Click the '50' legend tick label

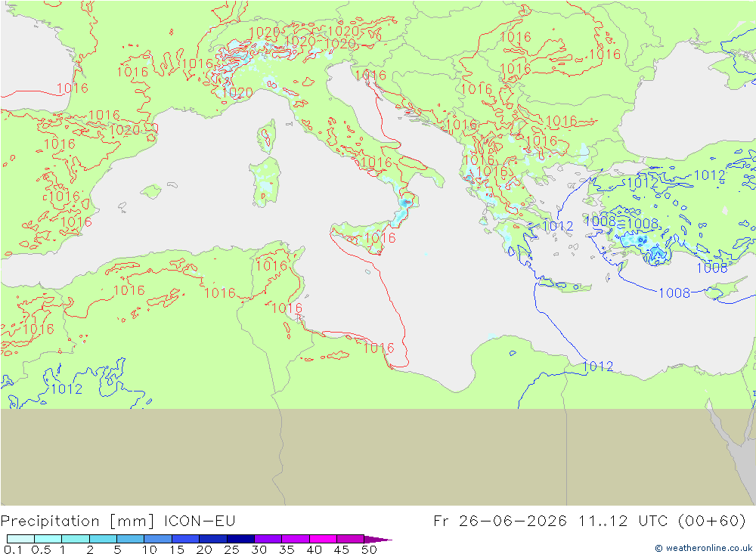[x=369, y=549]
